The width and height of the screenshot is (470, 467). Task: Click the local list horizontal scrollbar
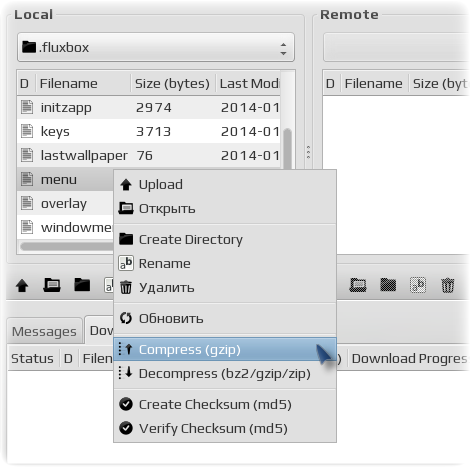coord(67,246)
